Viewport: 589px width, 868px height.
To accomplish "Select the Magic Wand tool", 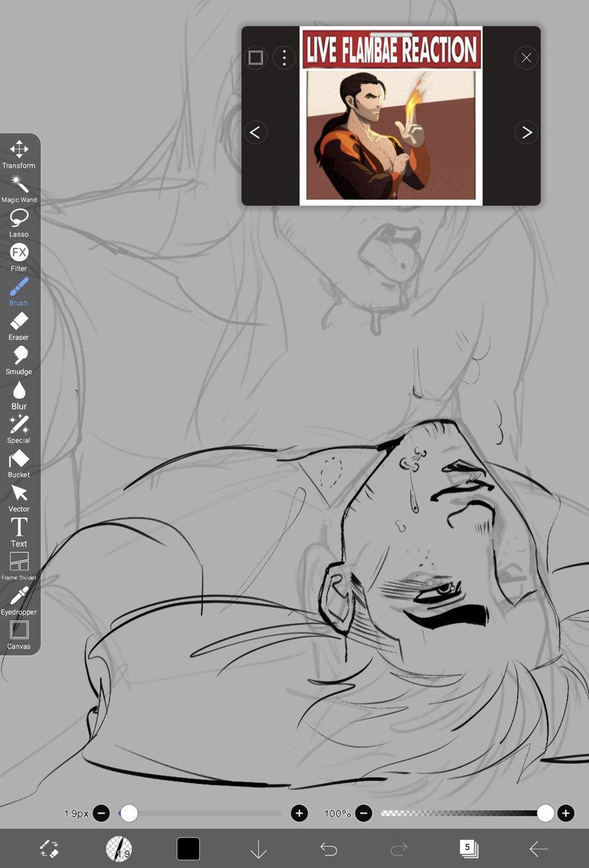I will tap(19, 189).
